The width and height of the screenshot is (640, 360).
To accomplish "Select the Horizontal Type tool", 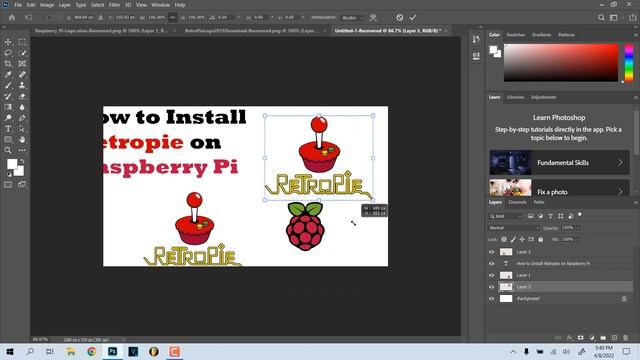I will [x=8, y=129].
